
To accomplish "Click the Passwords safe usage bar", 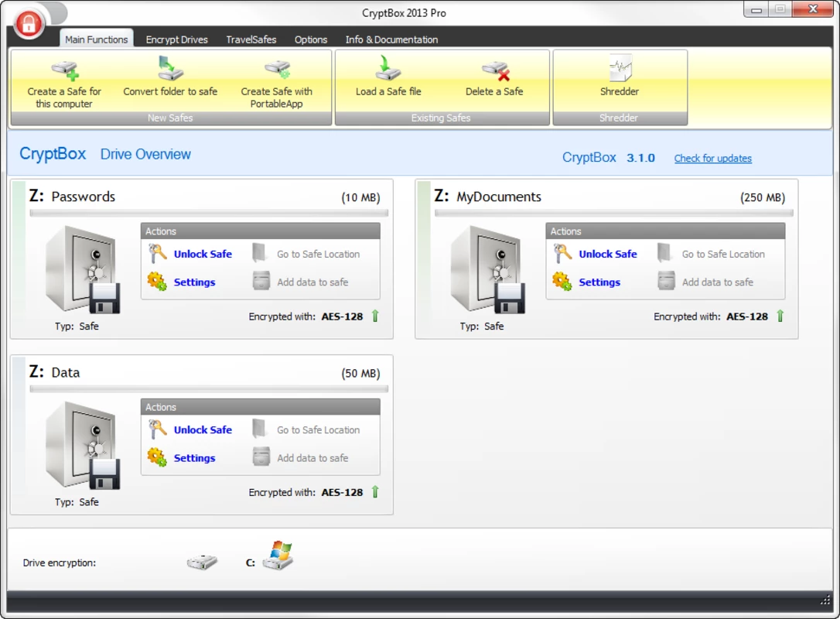I will (x=209, y=214).
